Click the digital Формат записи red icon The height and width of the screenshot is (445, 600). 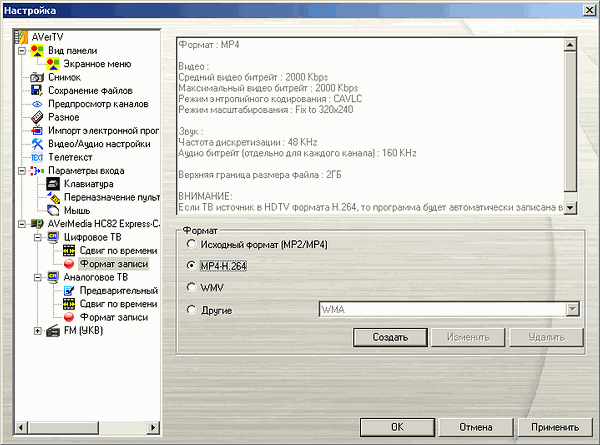69,264
